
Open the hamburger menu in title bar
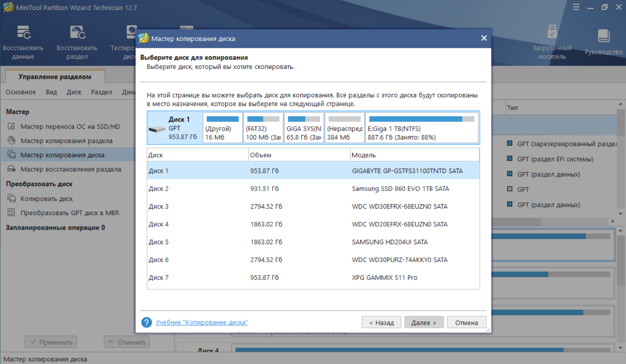tap(576, 7)
